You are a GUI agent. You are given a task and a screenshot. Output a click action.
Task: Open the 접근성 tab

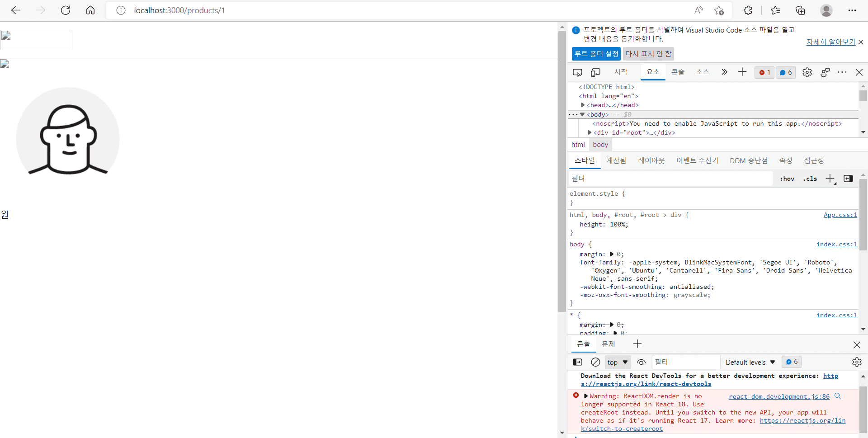[x=814, y=160]
